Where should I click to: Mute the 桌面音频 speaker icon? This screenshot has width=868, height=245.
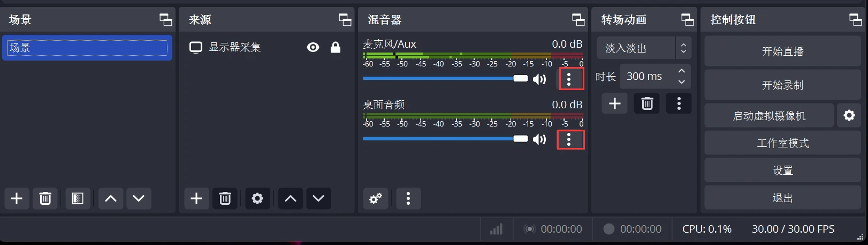pos(539,139)
